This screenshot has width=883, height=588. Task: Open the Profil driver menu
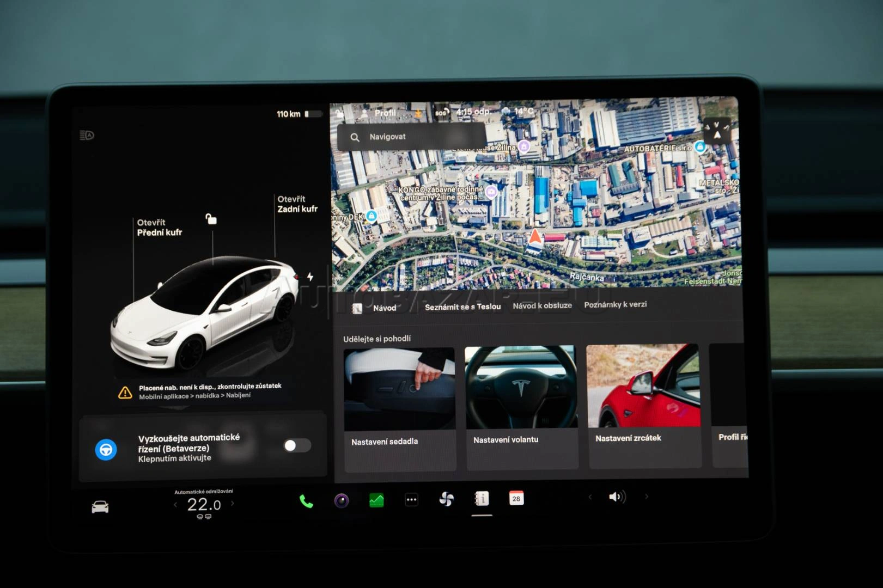tap(379, 113)
